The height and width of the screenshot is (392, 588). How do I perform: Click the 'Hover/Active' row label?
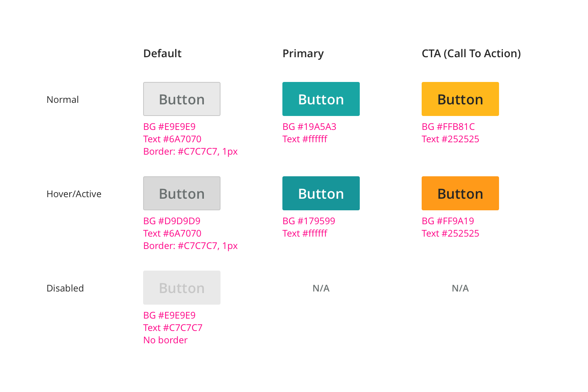[74, 194]
